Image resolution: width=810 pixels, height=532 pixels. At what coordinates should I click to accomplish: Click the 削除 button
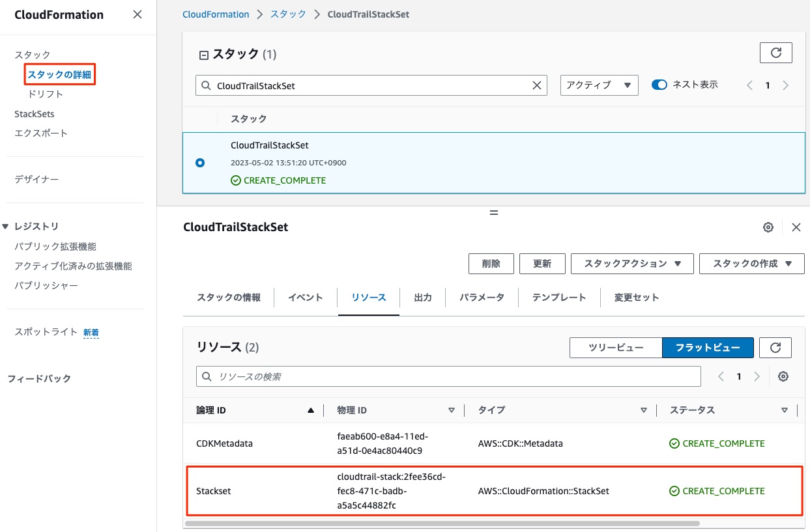click(x=491, y=264)
